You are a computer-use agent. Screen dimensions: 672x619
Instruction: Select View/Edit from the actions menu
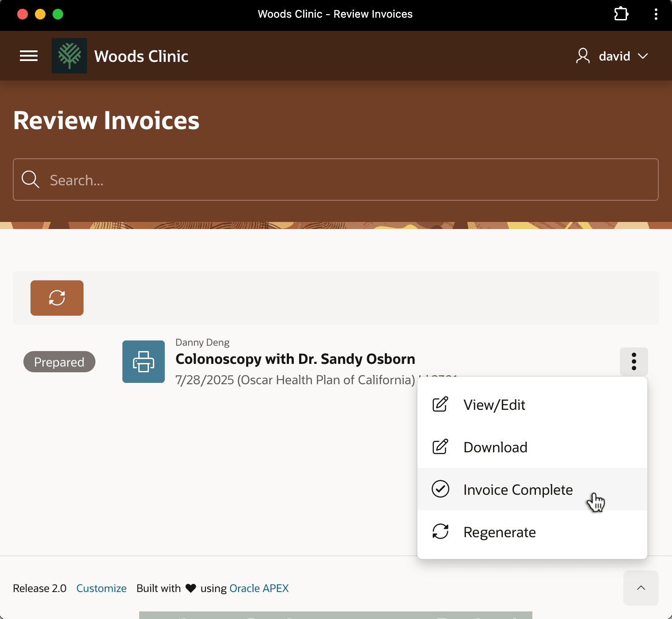pyautogui.click(x=532, y=405)
